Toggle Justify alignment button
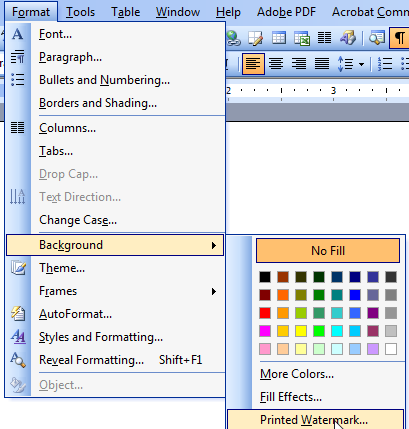Screen dimensions: 409x429 point(322,64)
